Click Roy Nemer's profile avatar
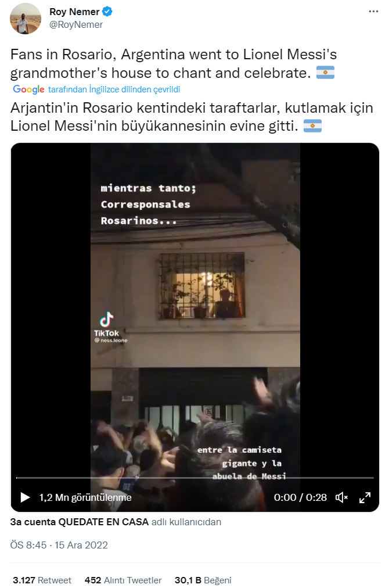 coord(26,19)
